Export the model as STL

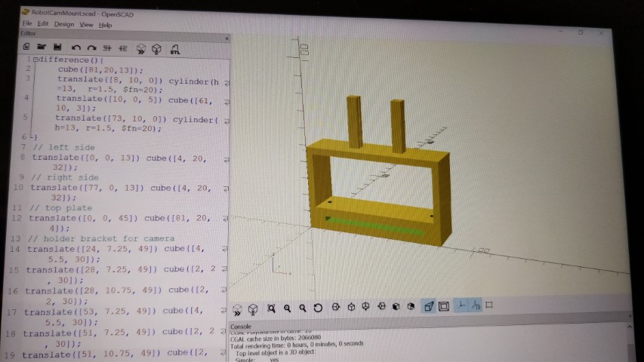coord(175,49)
